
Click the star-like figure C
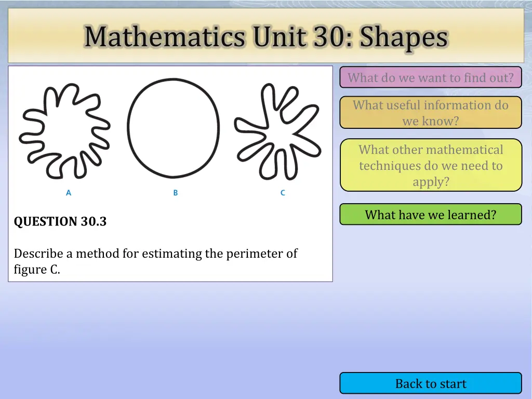277,131
